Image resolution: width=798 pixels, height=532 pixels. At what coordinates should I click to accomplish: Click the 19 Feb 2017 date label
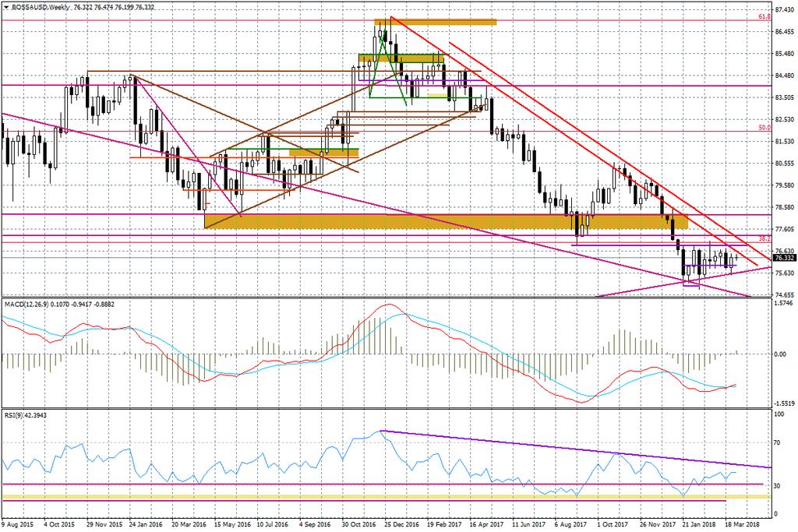[x=444, y=524]
